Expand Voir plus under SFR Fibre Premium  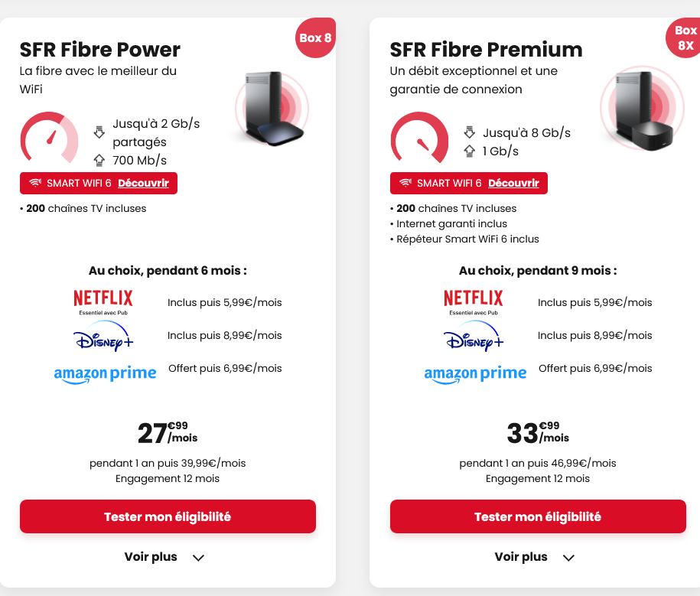(x=521, y=557)
